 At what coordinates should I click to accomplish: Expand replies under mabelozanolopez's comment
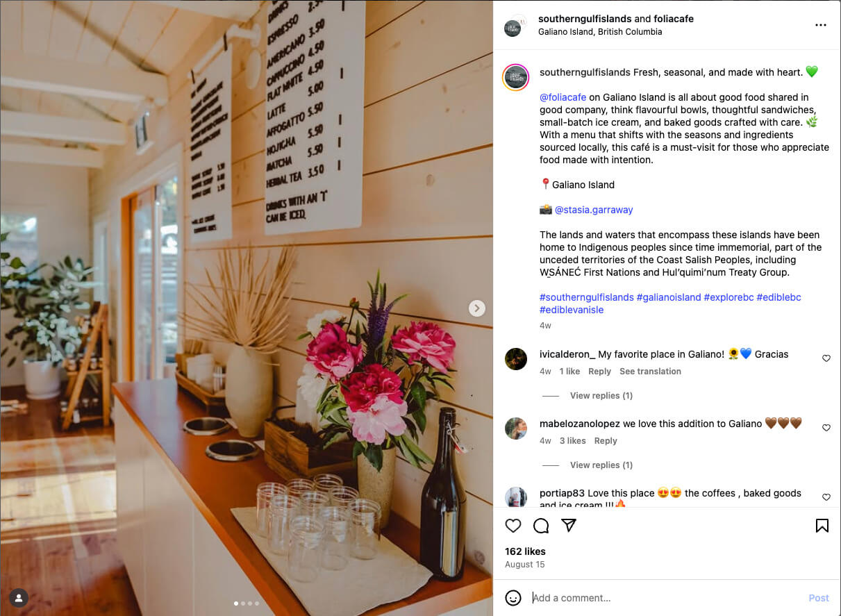[x=601, y=465]
